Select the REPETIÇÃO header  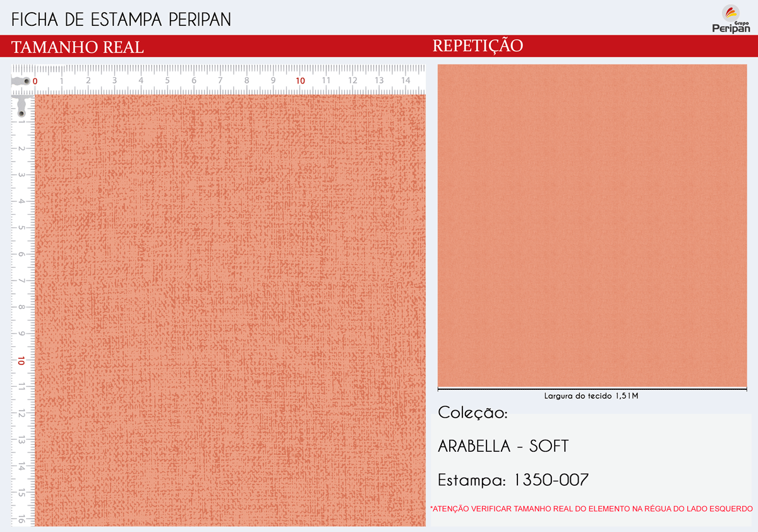(478, 46)
